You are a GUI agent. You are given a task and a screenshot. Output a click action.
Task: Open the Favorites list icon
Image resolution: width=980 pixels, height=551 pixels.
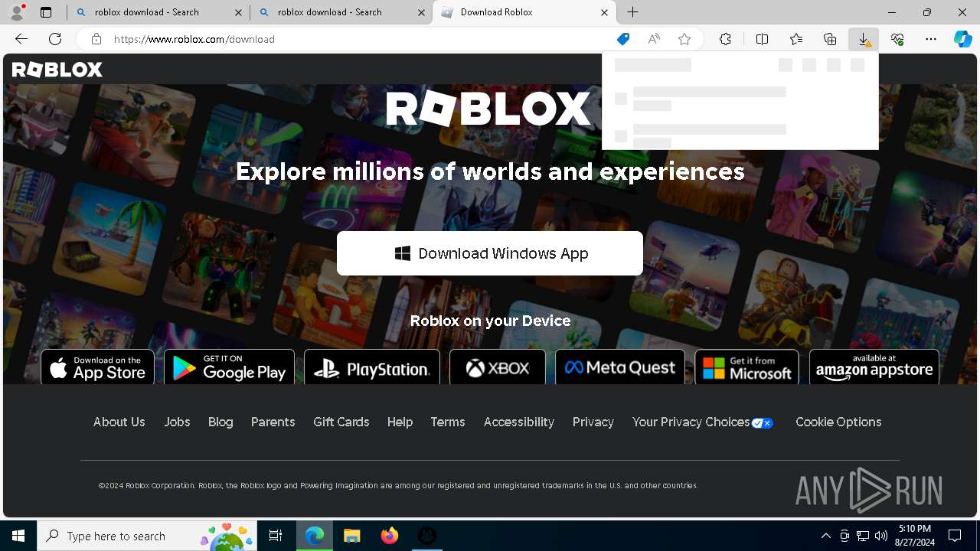(x=796, y=39)
